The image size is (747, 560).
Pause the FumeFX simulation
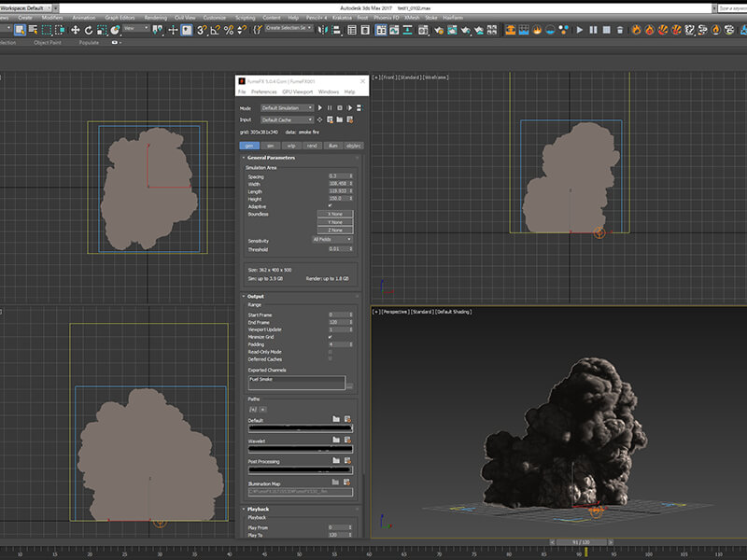click(x=330, y=108)
